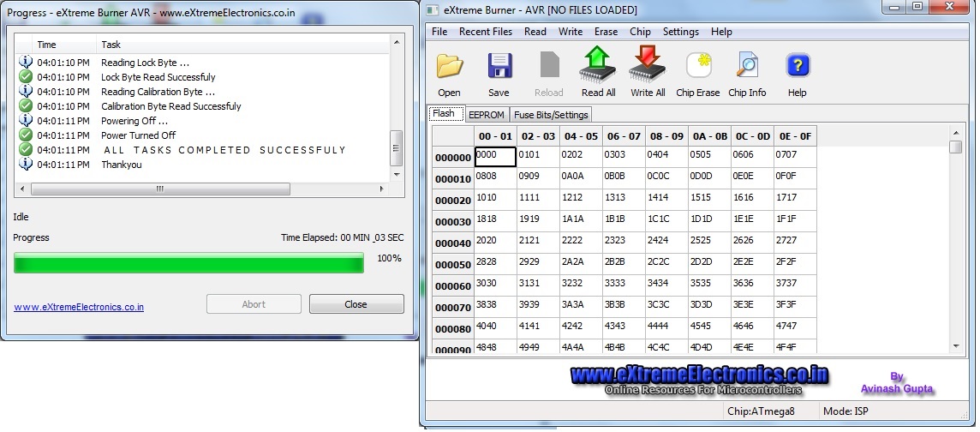The height and width of the screenshot is (432, 980).
Task: Click the vertical scrollbar thumb of the hex grid
Action: point(956,147)
